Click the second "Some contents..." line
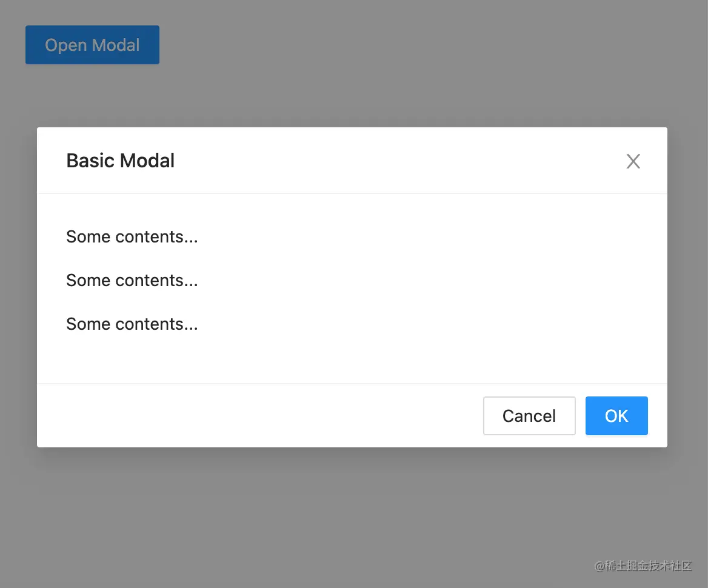The image size is (708, 588). (132, 281)
